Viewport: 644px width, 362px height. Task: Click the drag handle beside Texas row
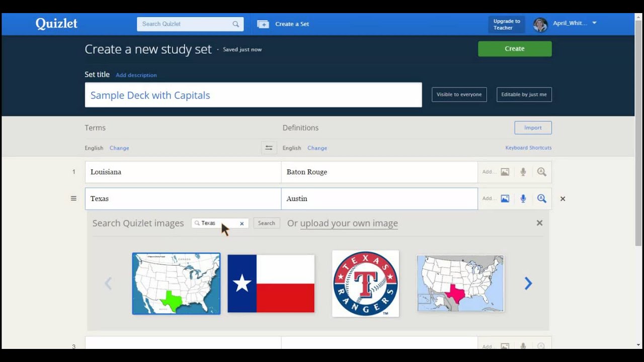[73, 199]
